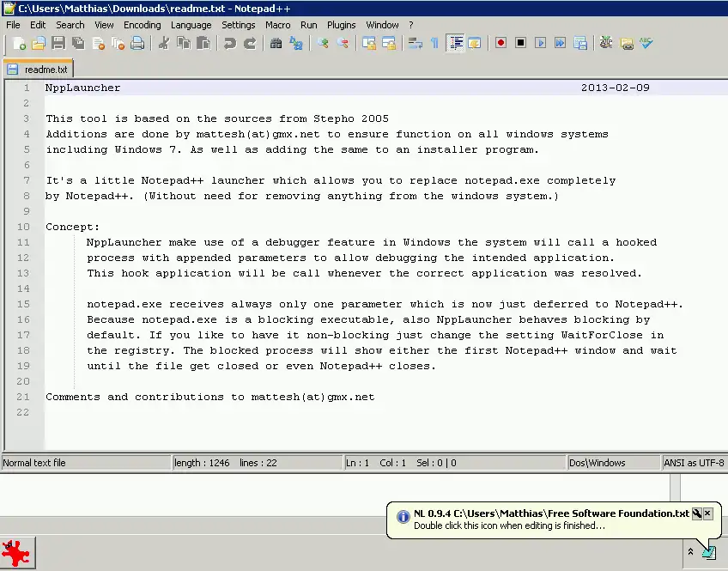
Task: Click the user-defined language dialog icon
Action: pyautogui.click(x=475, y=43)
